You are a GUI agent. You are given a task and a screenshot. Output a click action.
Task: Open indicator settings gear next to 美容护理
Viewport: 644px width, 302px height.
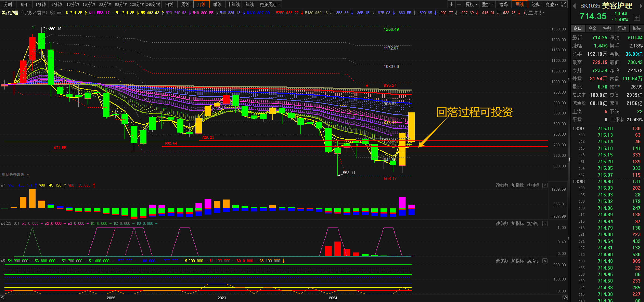click(52, 13)
